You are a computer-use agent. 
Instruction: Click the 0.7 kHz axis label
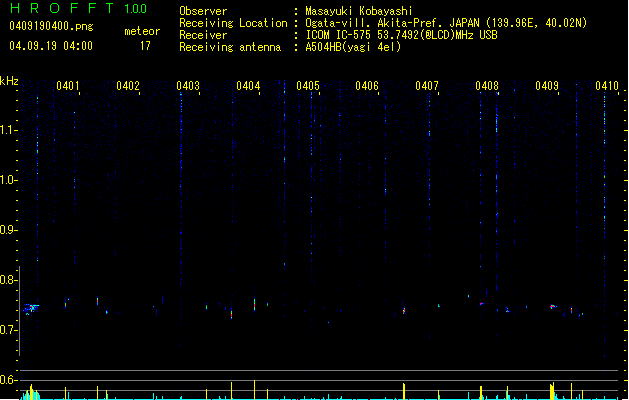pos(8,330)
